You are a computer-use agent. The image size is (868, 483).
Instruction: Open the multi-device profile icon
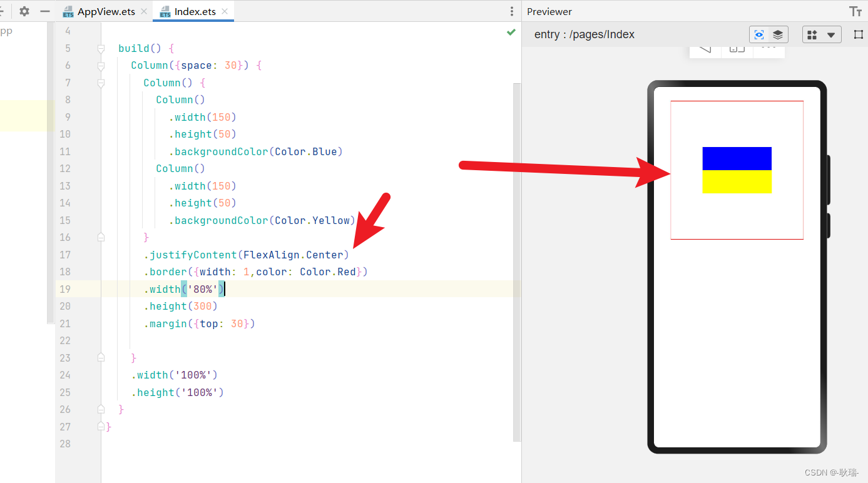[812, 34]
